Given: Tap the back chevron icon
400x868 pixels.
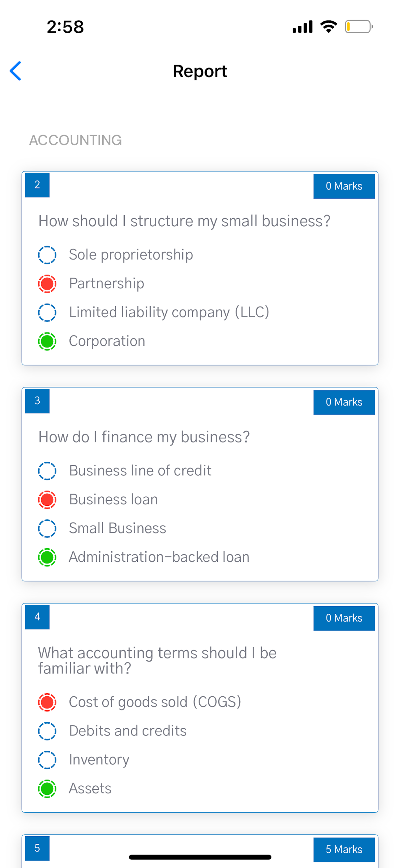Looking at the screenshot, I should [x=16, y=71].
